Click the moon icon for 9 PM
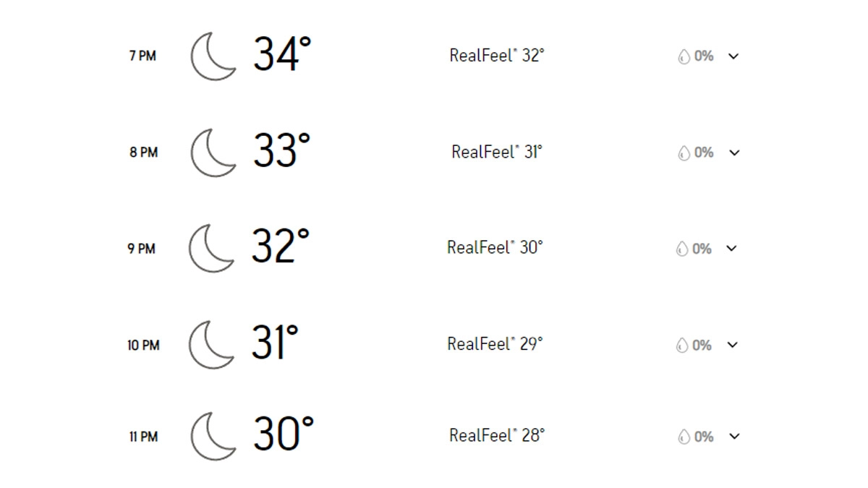Screen dimensions: 868x488 click(211, 248)
